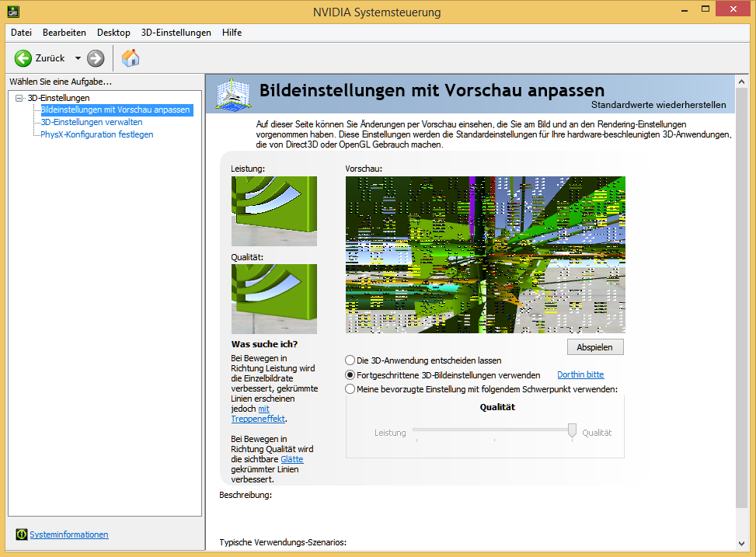Open the 3D-Einstellungen menu
Viewport: 756px width, 557px height.
(x=176, y=33)
